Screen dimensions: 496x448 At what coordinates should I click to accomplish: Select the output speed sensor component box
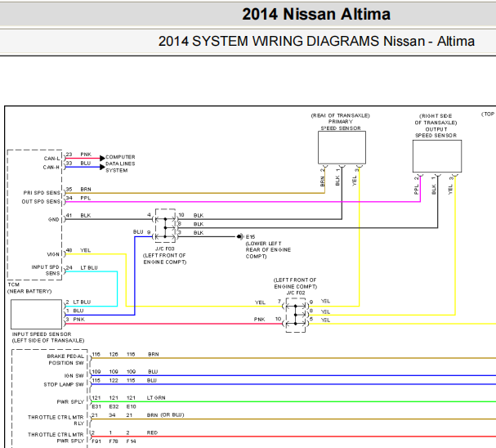point(437,156)
